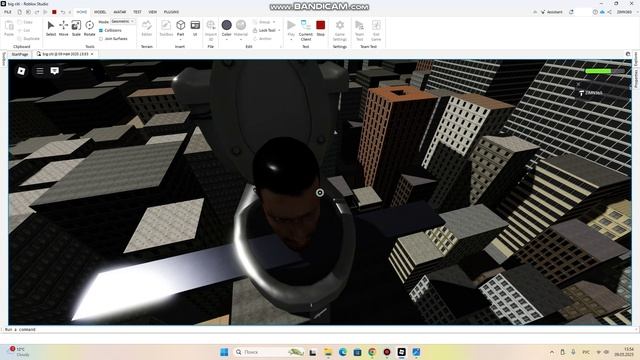Show hidden system tray icons
The height and width of the screenshot is (360, 640).
click(x=552, y=352)
